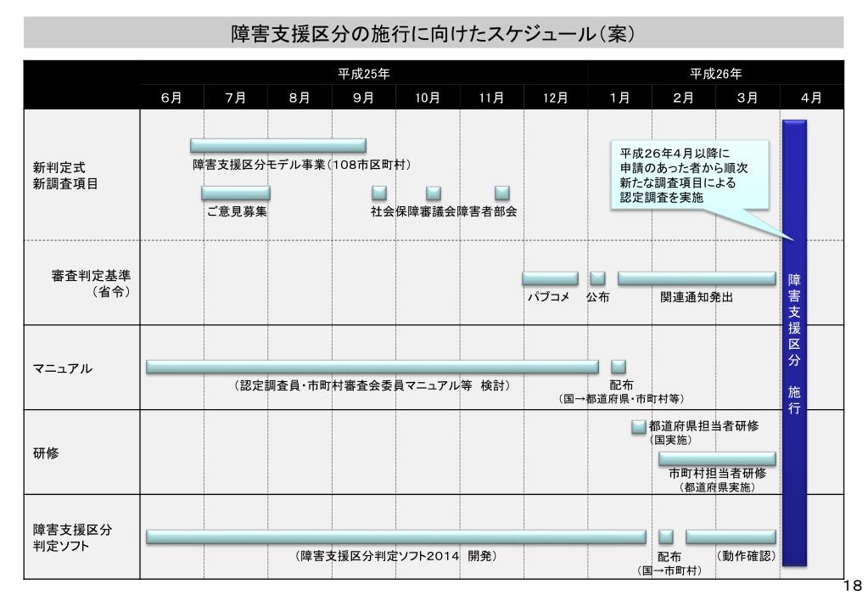Image resolution: width=868 pixels, height=601 pixels.
Task: Click the September 社会保障審議会 meeting marker
Action: click(379, 193)
